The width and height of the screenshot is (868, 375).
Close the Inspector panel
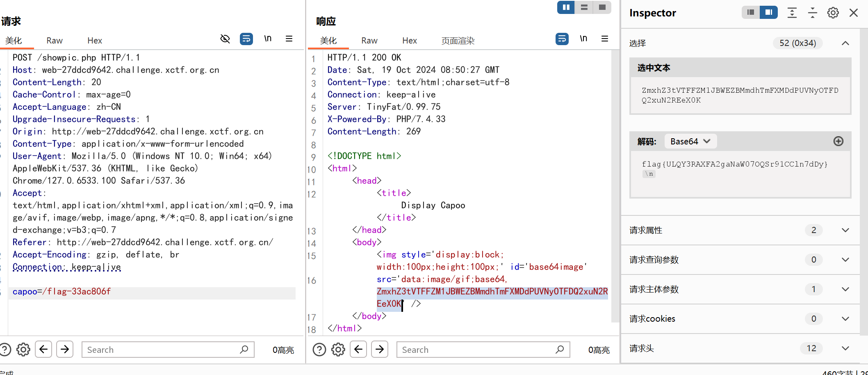point(854,13)
